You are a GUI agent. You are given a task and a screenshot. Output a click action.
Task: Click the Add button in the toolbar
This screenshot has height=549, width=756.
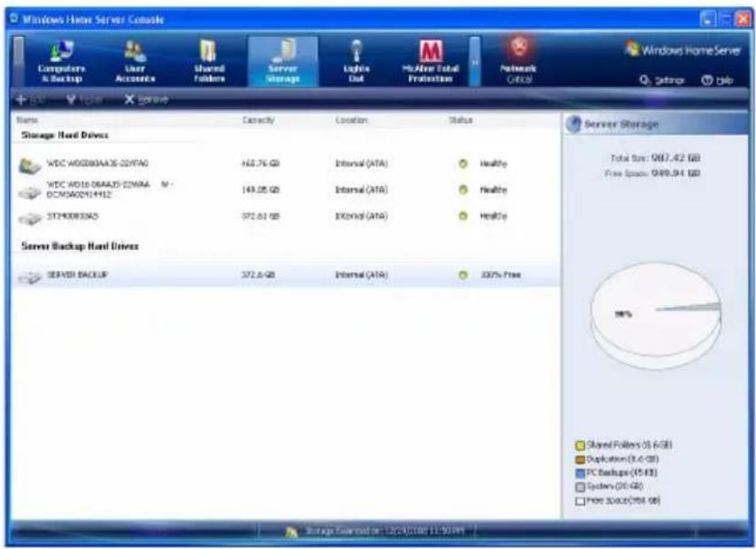[x=30, y=100]
